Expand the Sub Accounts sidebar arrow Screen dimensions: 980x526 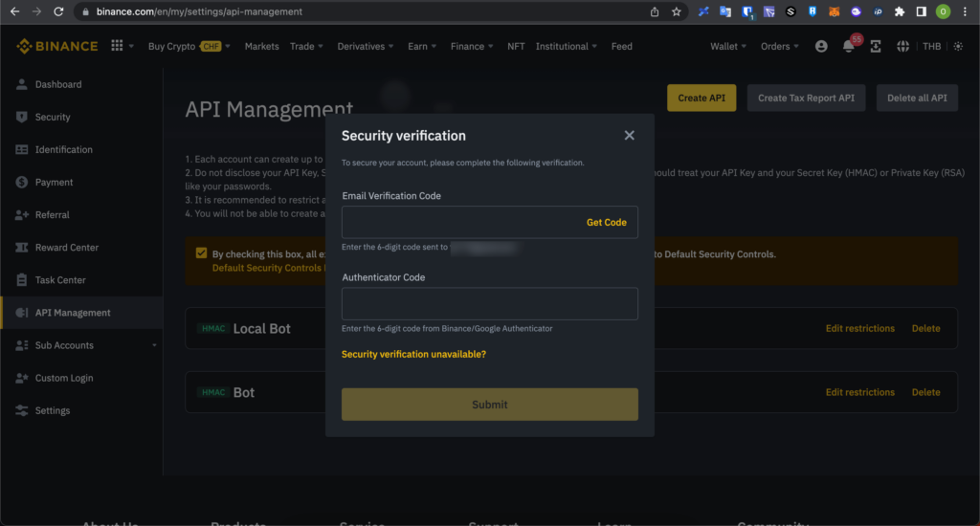click(154, 345)
